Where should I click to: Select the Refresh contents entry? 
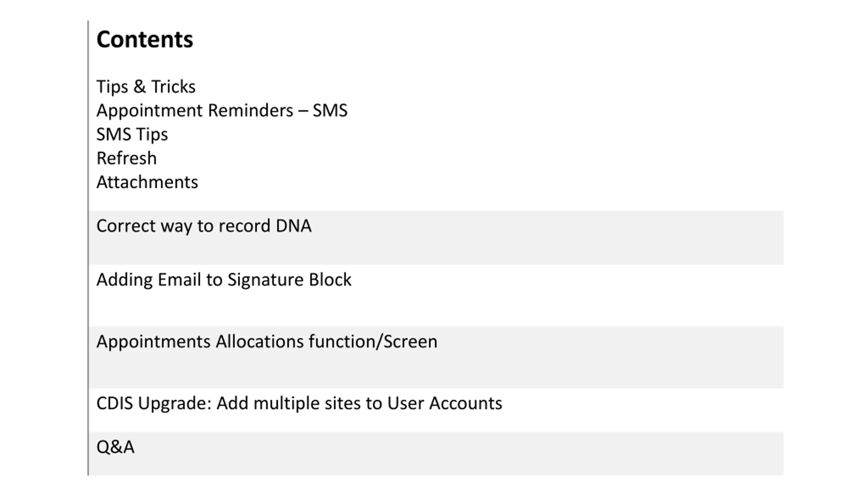(x=126, y=158)
